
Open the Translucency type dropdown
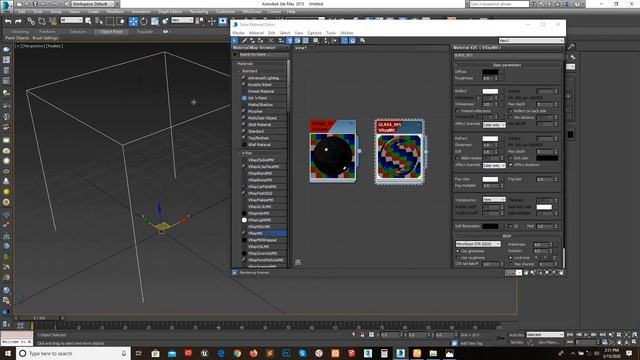[x=494, y=200]
